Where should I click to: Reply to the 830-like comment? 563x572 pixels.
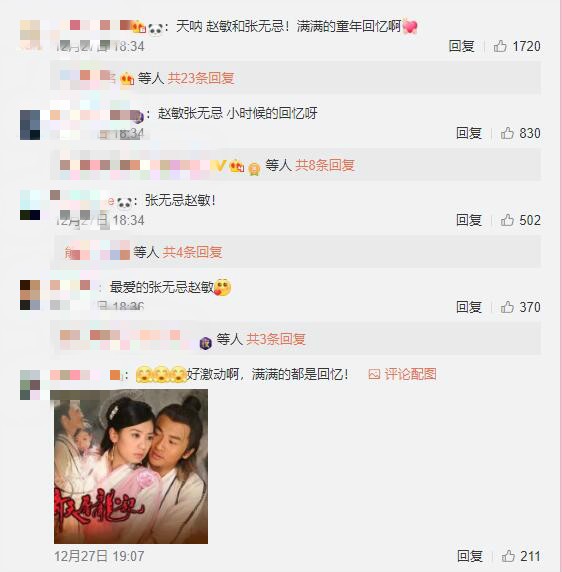[x=469, y=133]
